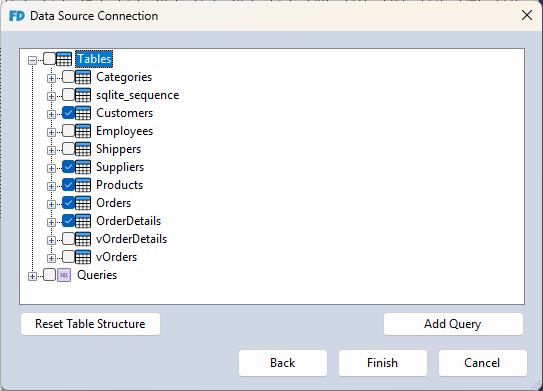Viewport: 543px width, 391px height.
Task: Click the Products table icon
Action: point(83,185)
